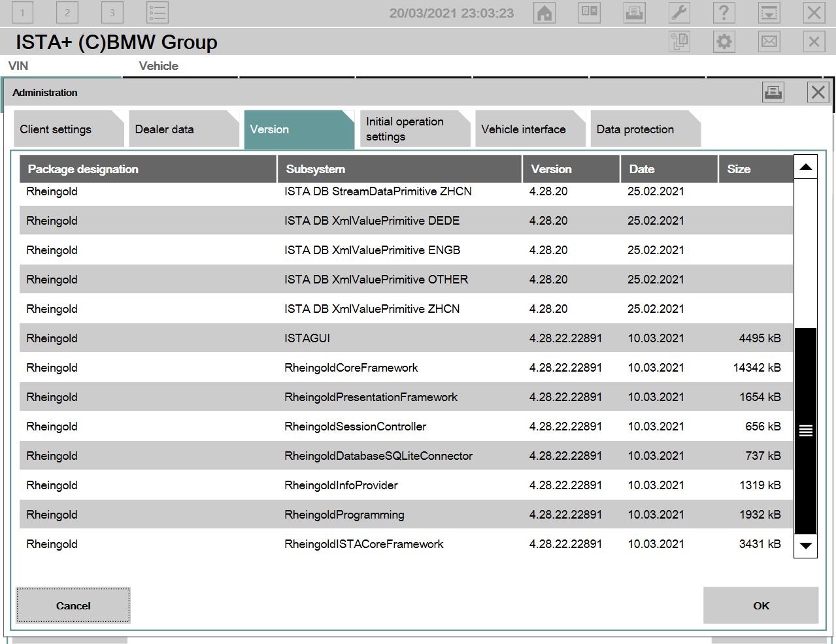Viewport: 836px width, 644px height.
Task: Open Initial operation settings tab
Action: 414,129
